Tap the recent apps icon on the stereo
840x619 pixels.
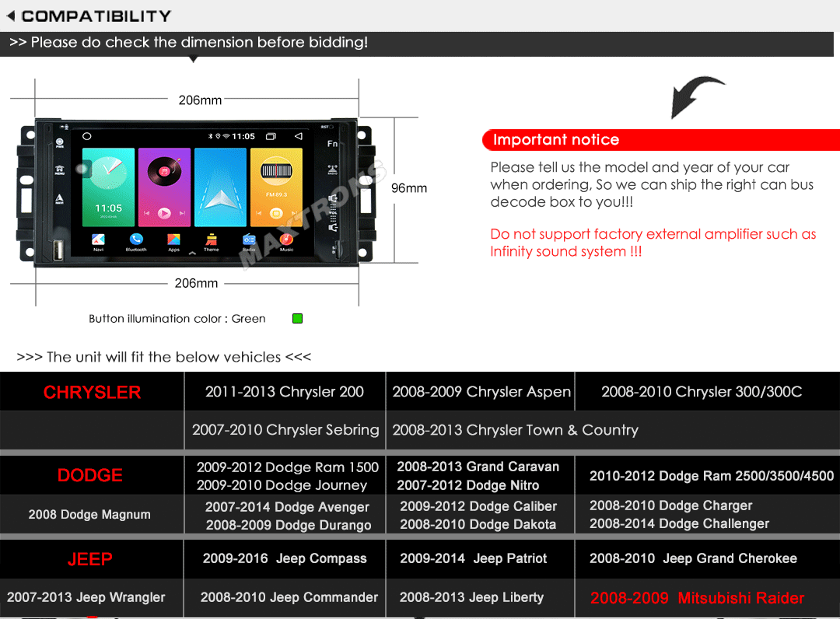point(271,137)
